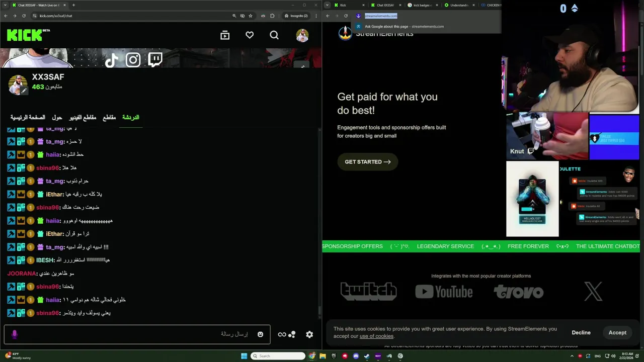Click the Windows taskbar Search box
The width and height of the screenshot is (644, 362).
tap(278, 356)
